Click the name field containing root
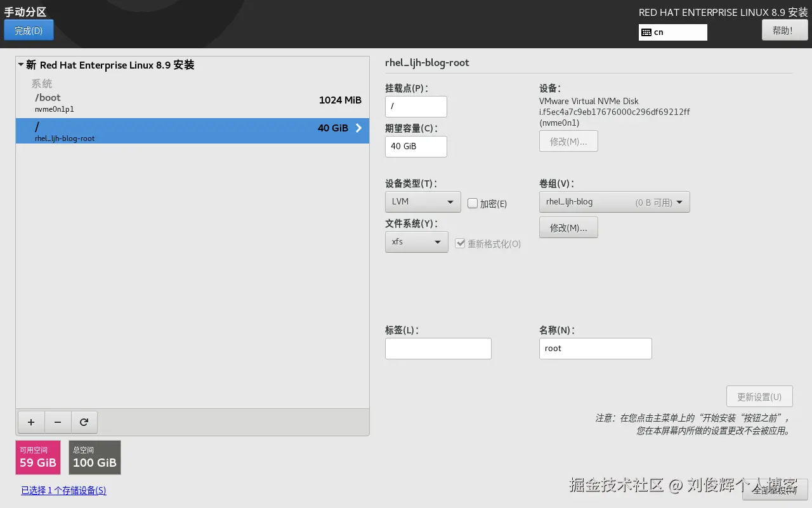 (x=596, y=349)
